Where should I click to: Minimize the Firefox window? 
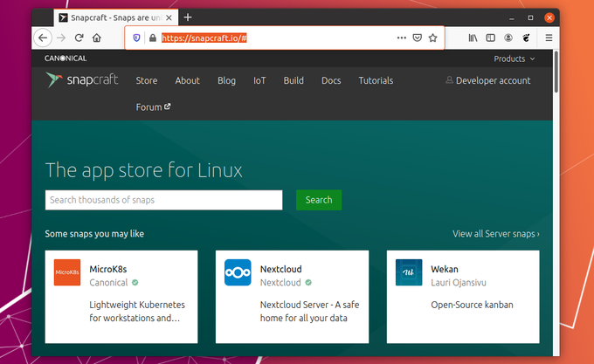[x=512, y=17]
